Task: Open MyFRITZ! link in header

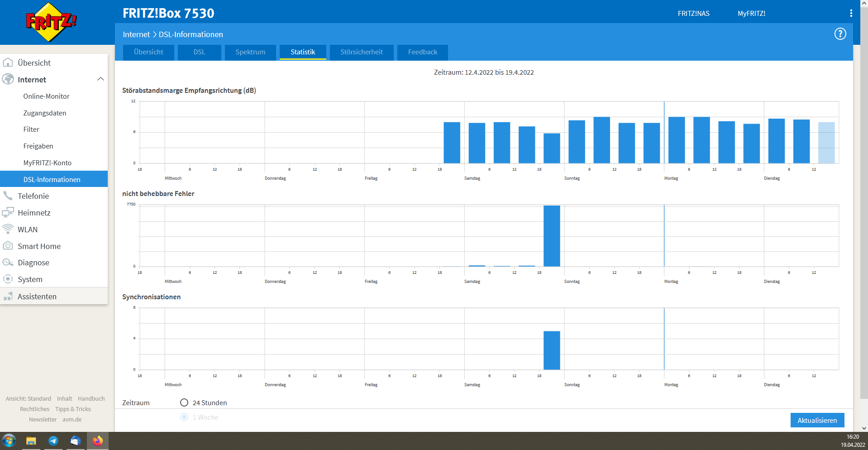Action: [x=751, y=14]
